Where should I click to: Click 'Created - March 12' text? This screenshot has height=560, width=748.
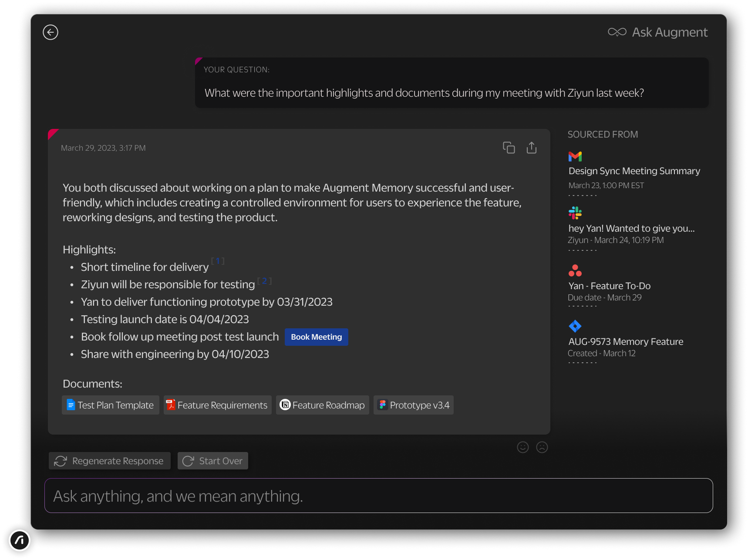pos(601,353)
